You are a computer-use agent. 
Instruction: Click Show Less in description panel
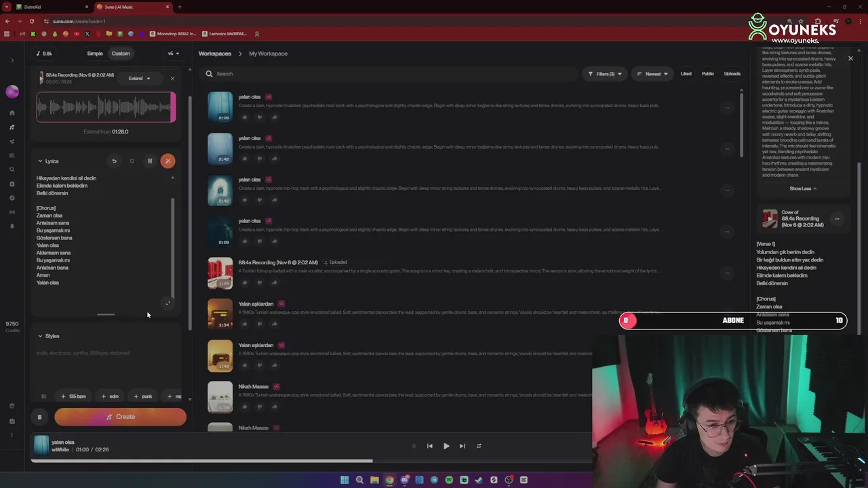pyautogui.click(x=803, y=188)
